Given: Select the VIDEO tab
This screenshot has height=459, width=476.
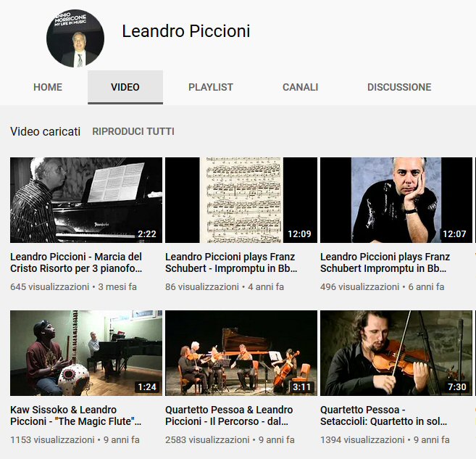Looking at the screenshot, I should coord(125,87).
